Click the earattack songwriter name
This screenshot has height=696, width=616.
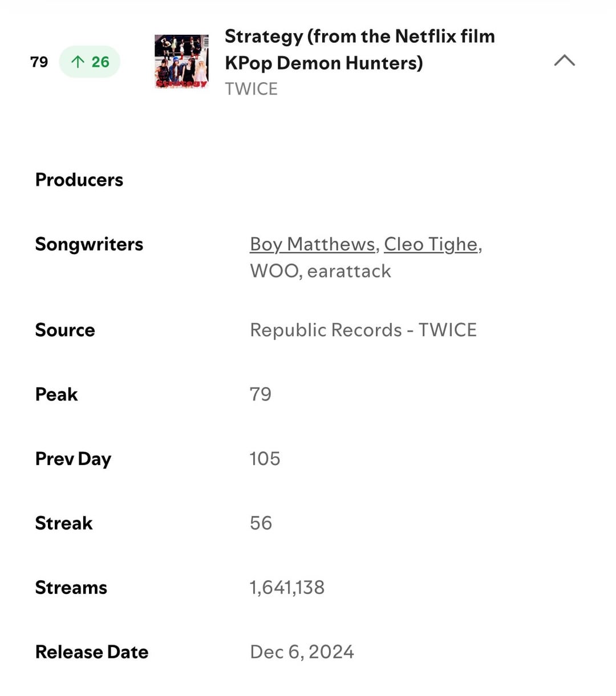349,271
